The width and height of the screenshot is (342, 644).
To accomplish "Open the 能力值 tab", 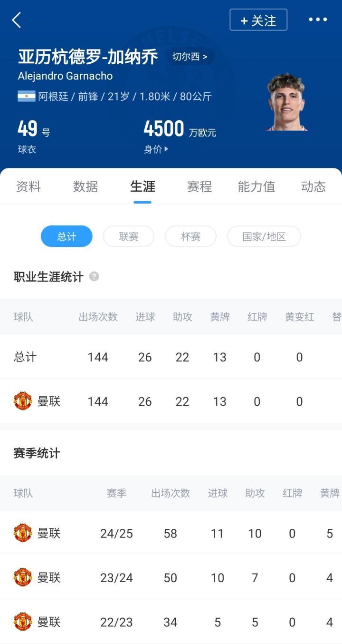I will click(256, 186).
